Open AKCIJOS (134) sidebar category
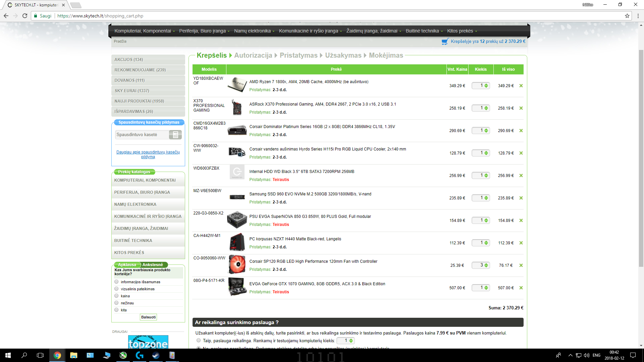644x362 pixels. coord(148,60)
